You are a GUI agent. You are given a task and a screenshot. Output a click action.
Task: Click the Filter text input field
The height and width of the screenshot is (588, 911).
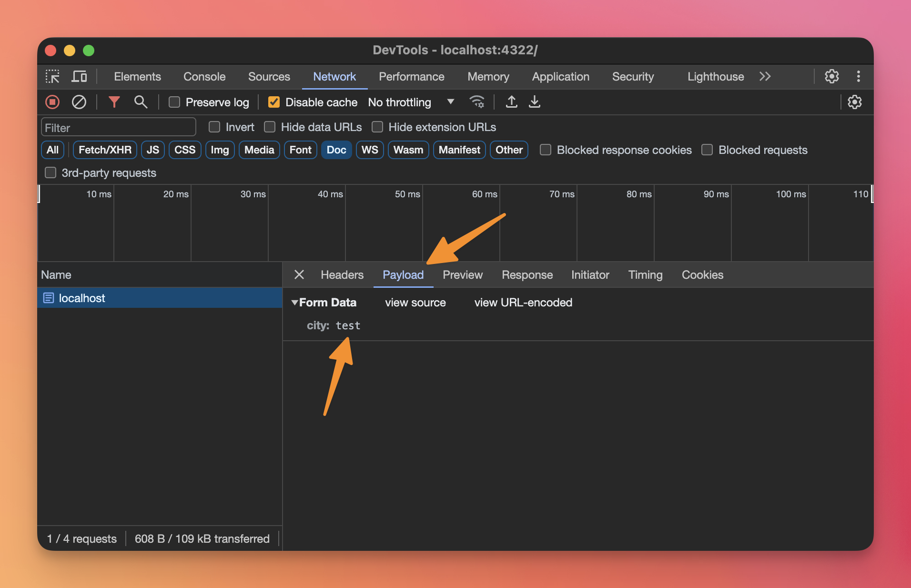[x=119, y=128]
